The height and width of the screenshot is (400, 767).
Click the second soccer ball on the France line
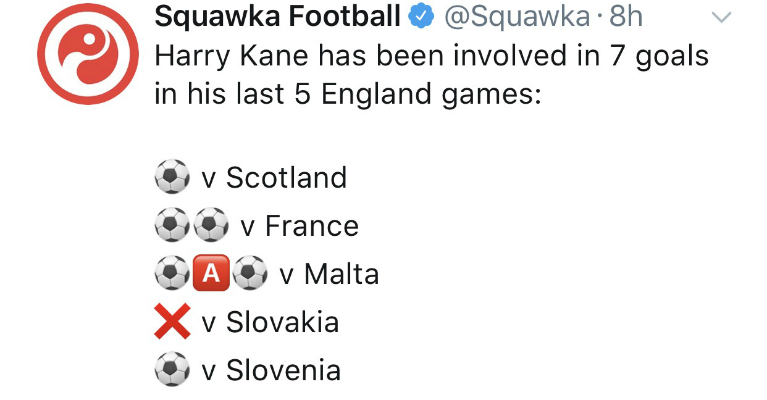click(211, 227)
